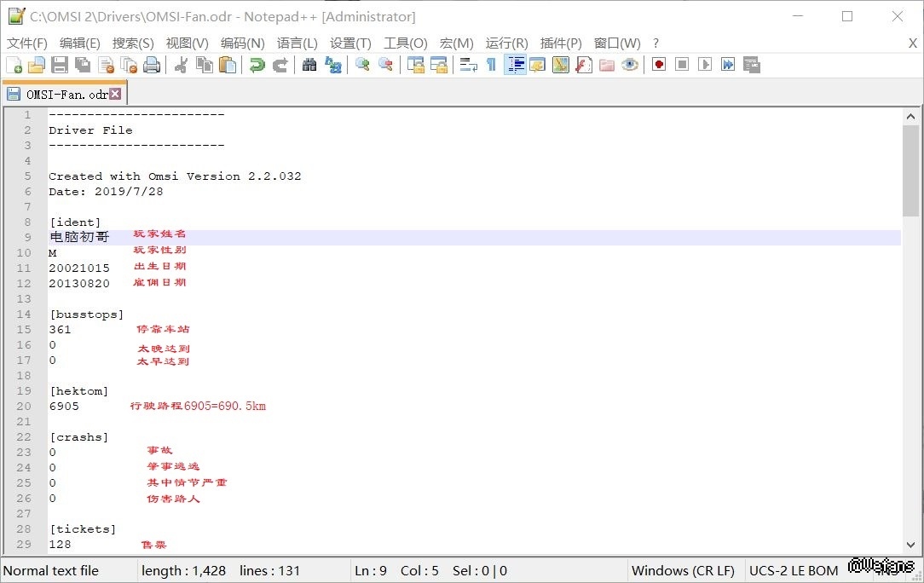The width and height of the screenshot is (924, 583).
Task: Cut selection using scissors icon
Action: [181, 65]
